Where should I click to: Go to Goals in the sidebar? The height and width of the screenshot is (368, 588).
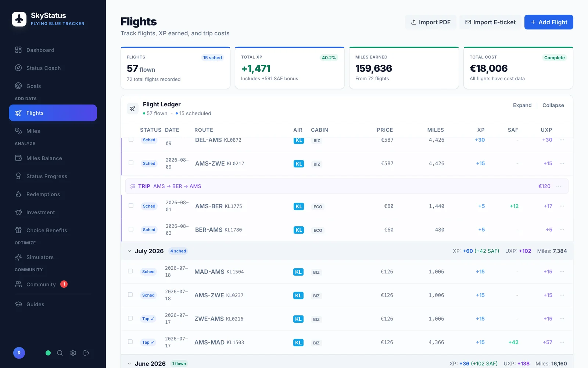53,86
